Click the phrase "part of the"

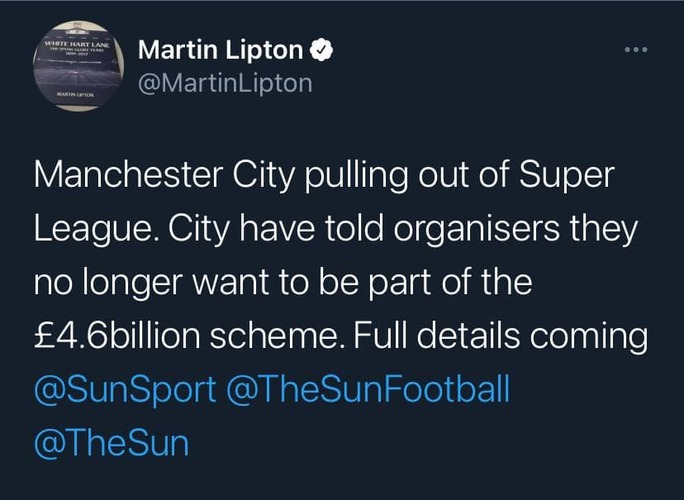pyautogui.click(x=452, y=284)
